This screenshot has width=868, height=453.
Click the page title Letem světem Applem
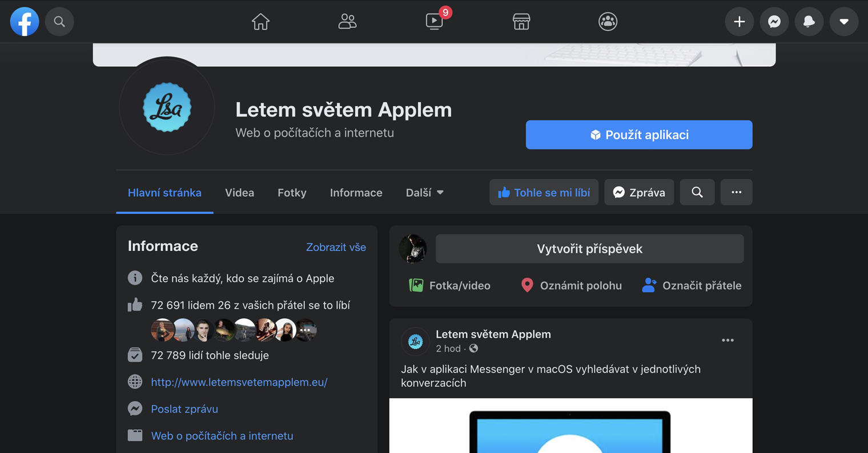click(x=344, y=110)
